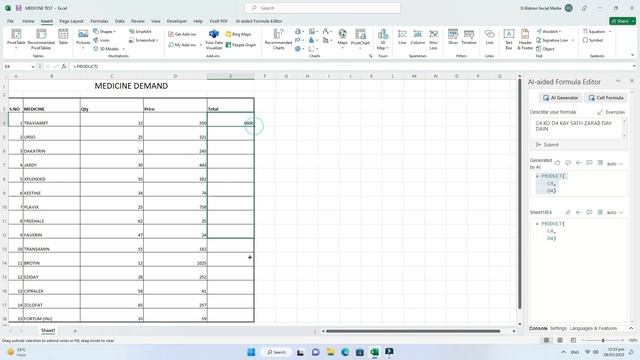
Task: Open People Graph add-in
Action: tap(241, 44)
